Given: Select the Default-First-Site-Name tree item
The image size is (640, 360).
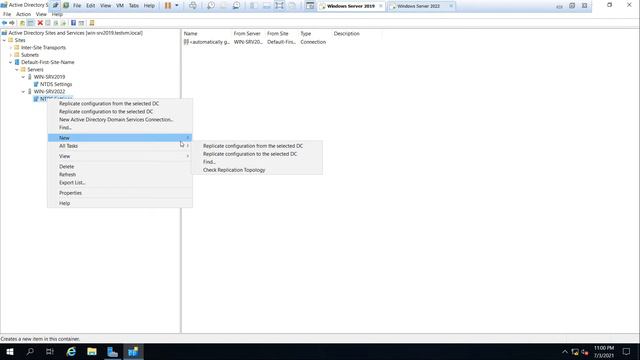Looking at the screenshot, I should 48,62.
